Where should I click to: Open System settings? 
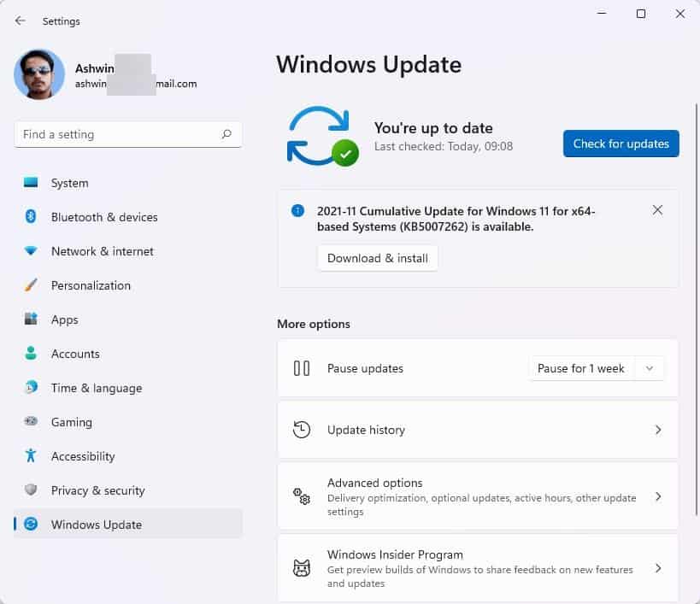click(x=128, y=183)
